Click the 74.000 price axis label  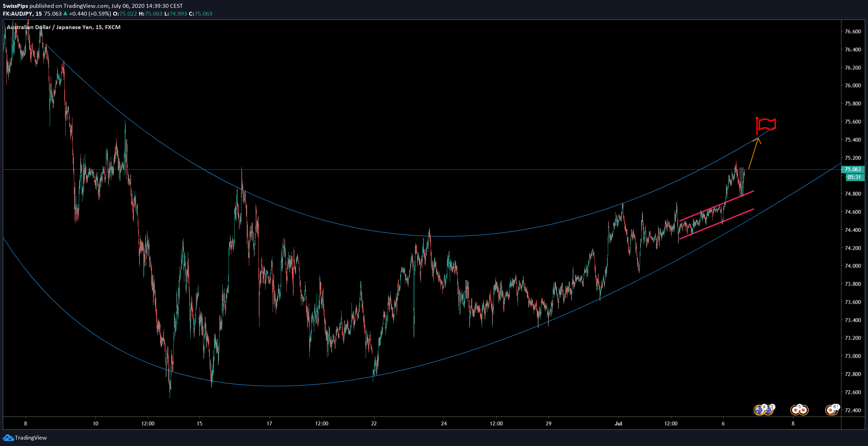(x=853, y=266)
